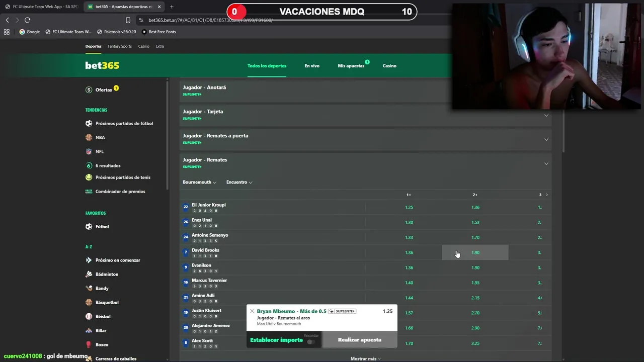
Task: Open Google bookmark
Action: coord(30,32)
